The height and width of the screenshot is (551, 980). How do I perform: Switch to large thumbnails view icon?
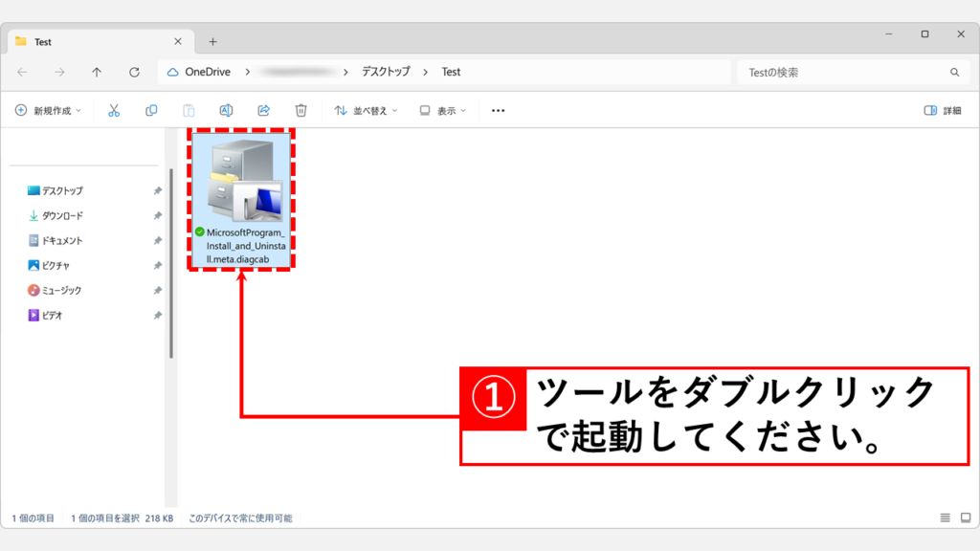(x=966, y=518)
